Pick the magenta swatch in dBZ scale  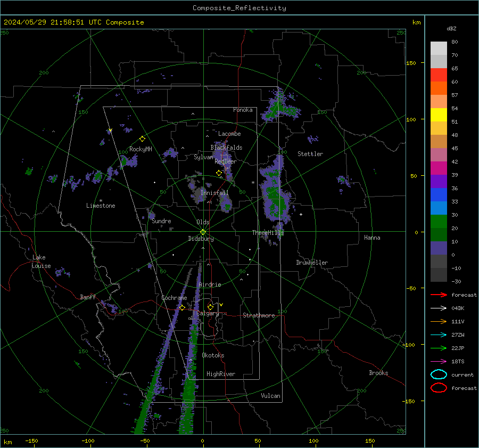(439, 168)
